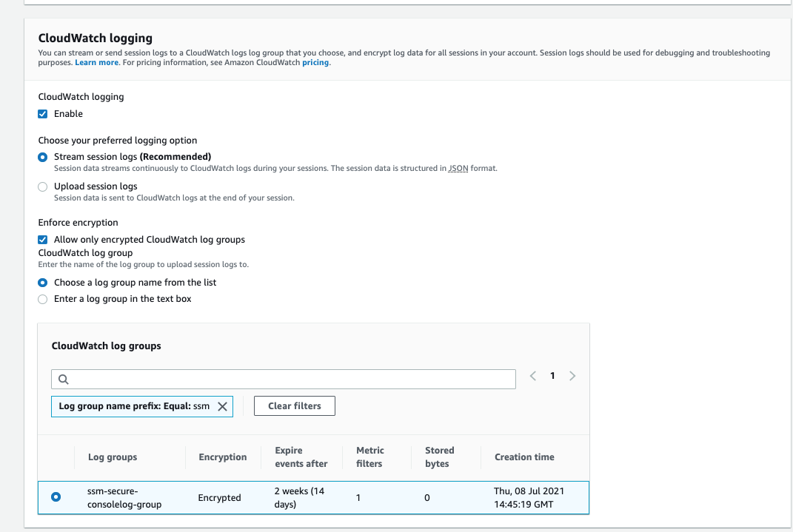Remove the ssm prefix filter with its X icon
The image size is (793, 532).
222,405
